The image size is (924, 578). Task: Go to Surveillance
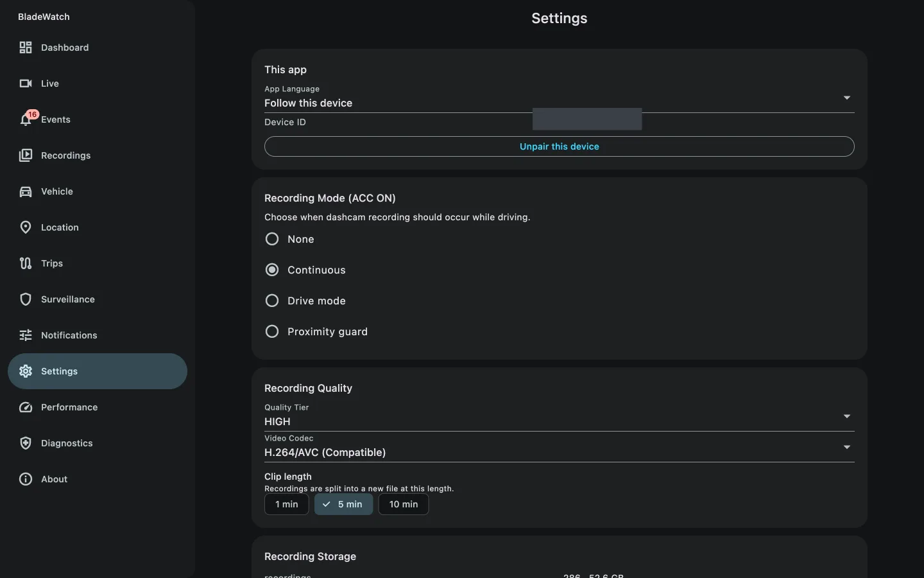98,299
